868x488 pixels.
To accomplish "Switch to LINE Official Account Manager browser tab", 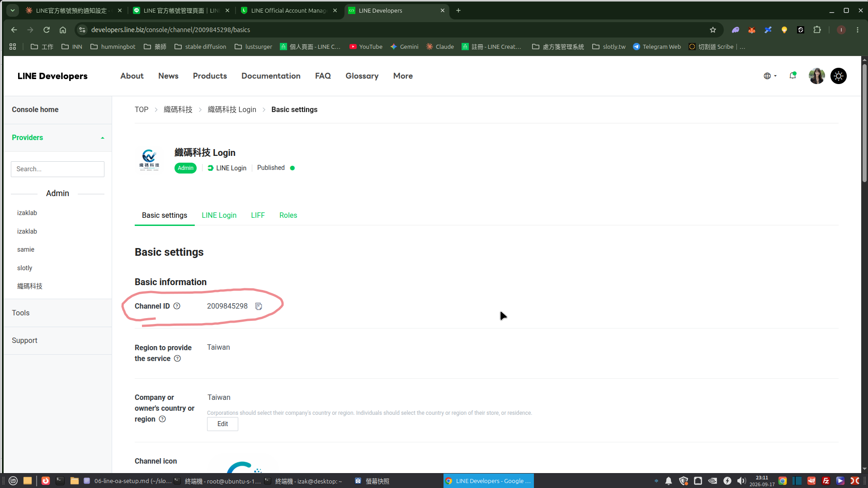I will tap(289, 10).
